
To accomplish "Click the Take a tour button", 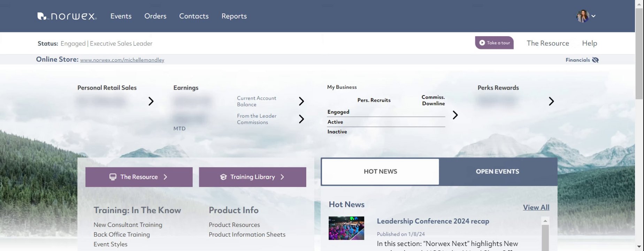I will 494,43.
